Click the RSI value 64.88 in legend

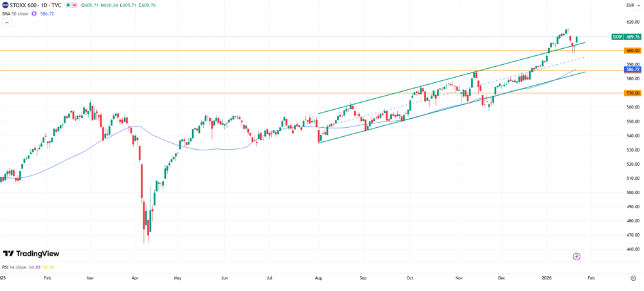(x=35, y=267)
